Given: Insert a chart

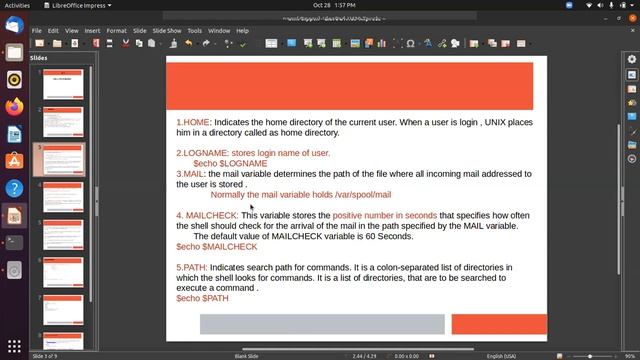Looking at the screenshot, I should point(382,43).
